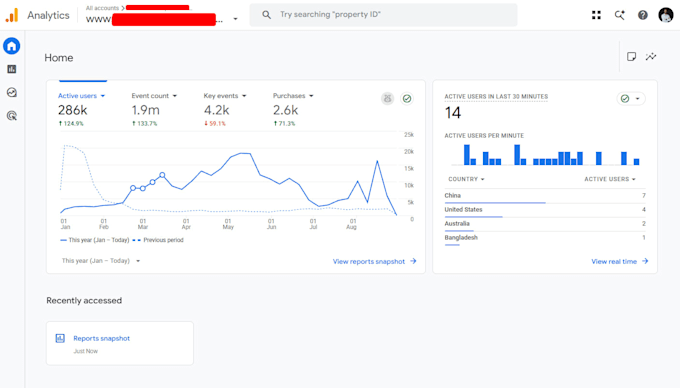Click the green data quality check icon
This screenshot has width=680, height=388.
407,99
